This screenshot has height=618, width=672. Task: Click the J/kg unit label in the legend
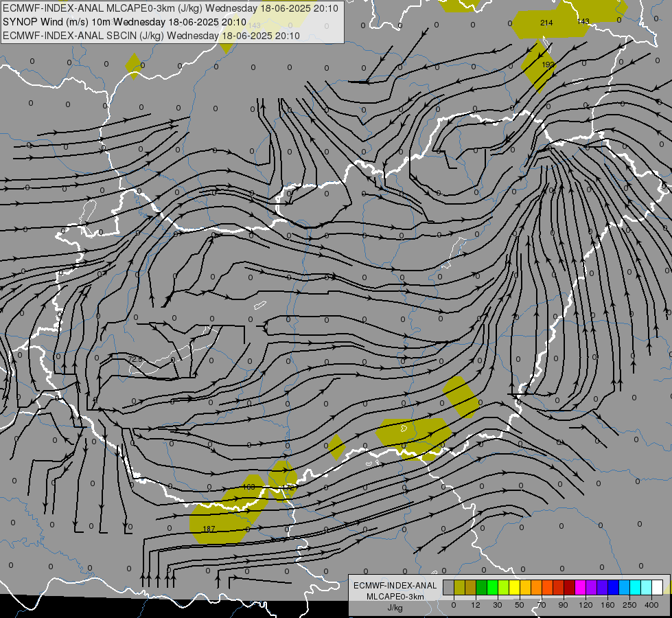click(395, 608)
